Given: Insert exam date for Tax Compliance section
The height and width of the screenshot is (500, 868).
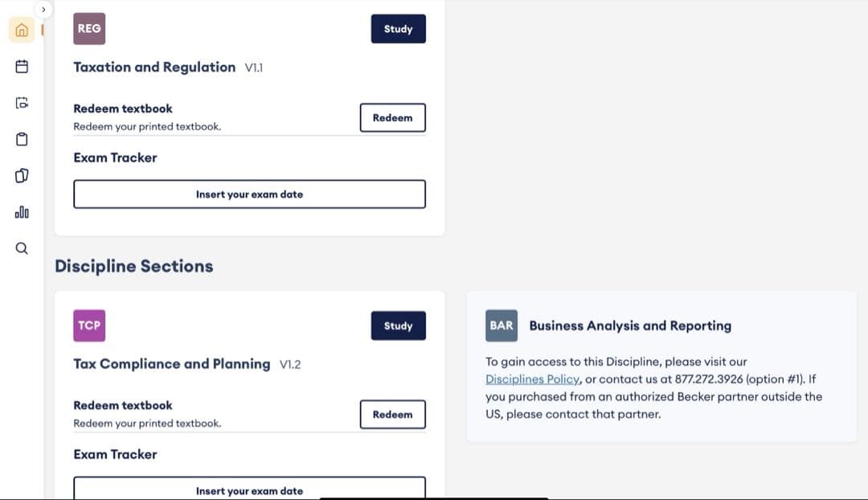Looking at the screenshot, I should (x=249, y=490).
